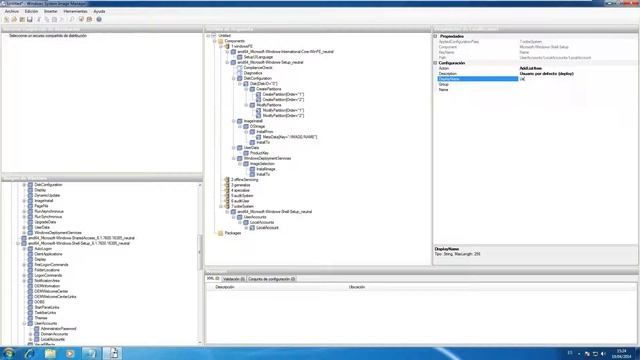Click the Cut toolbar icon
This screenshot has height=360, width=640.
tap(39, 20)
